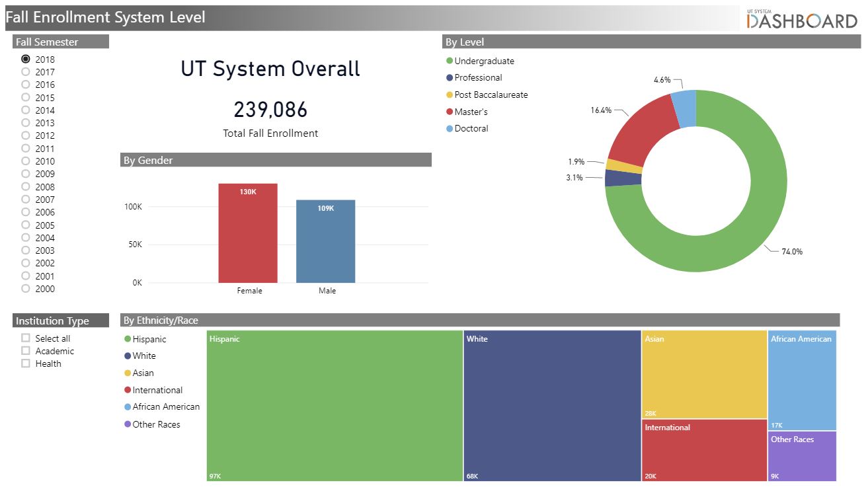This screenshot has width=868, height=493.
Task: Click the 109K label on Male bar
Action: tap(326, 208)
